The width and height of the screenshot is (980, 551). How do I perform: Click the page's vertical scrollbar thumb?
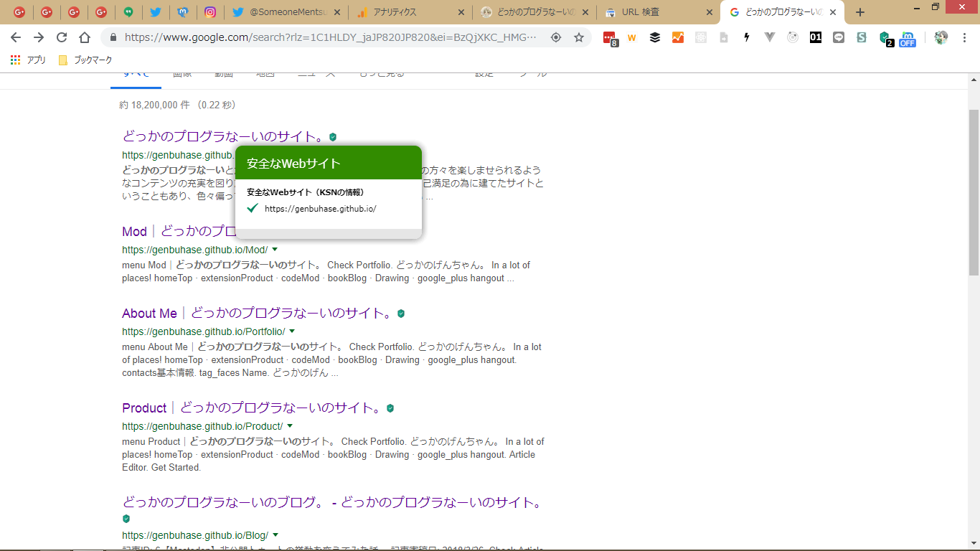click(974, 192)
